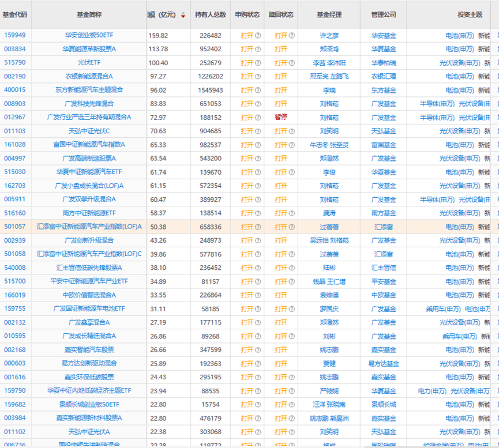Open fund 嘉实智能汽车股票
This screenshot has height=448, width=499.
(89, 350)
